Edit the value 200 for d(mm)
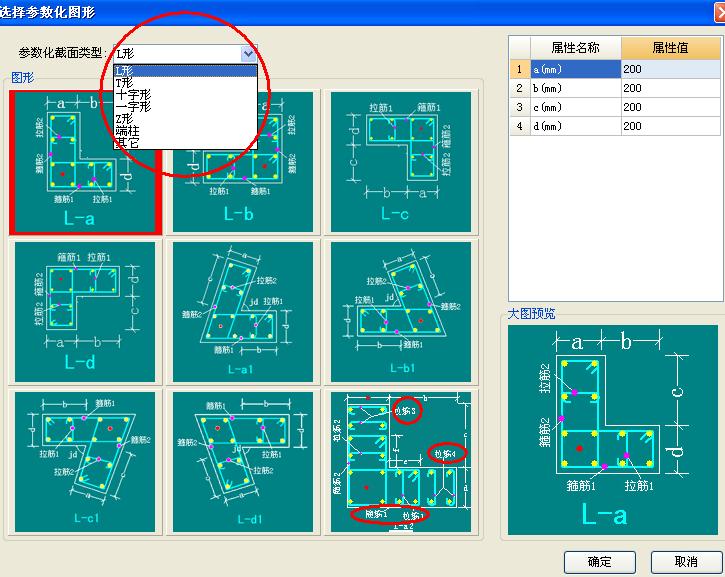This screenshot has height=577, width=725. pos(670,126)
